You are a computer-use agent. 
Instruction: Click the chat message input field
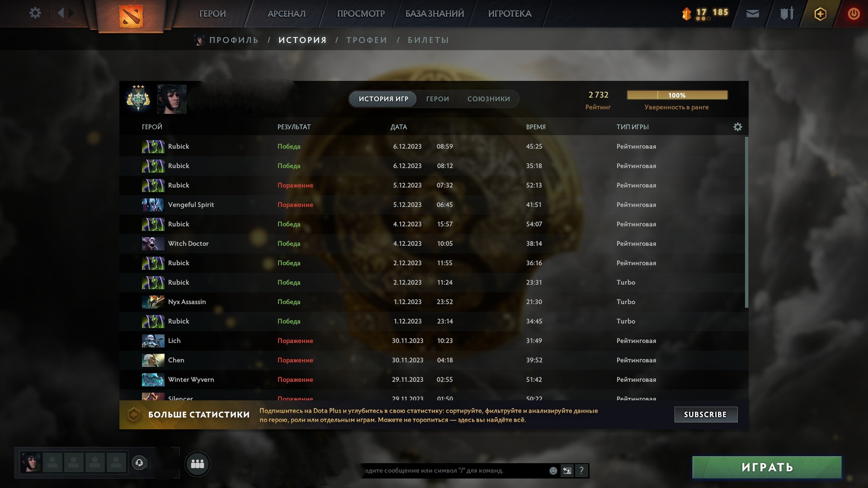[x=453, y=471]
